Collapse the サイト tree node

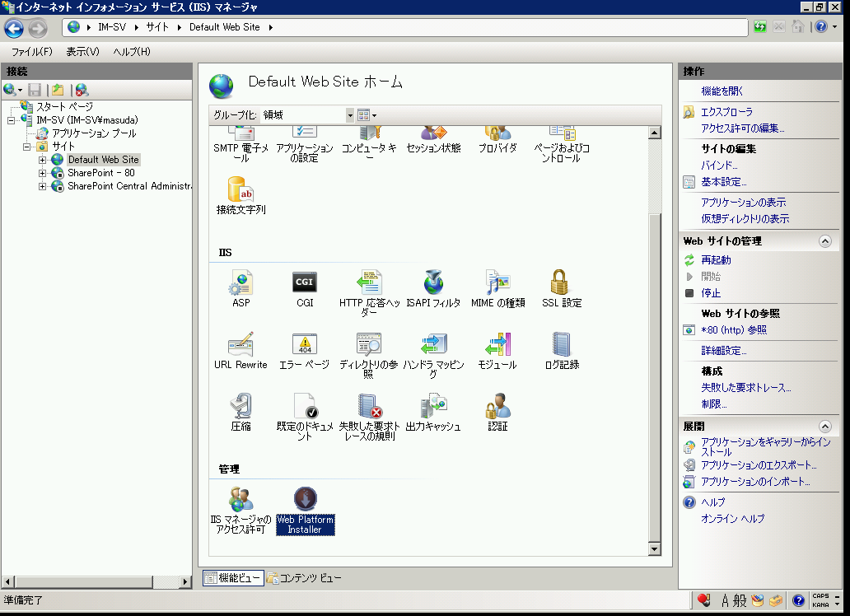point(27,147)
